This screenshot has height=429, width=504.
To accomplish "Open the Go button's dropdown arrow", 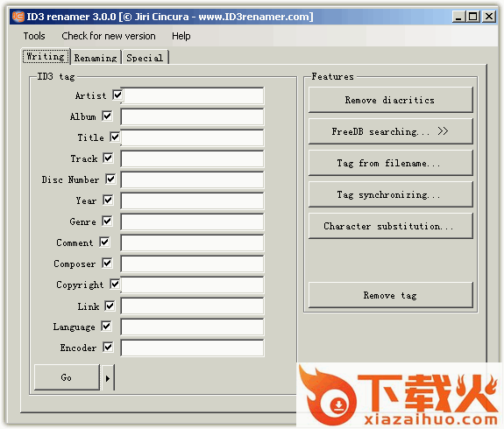I will click(108, 378).
